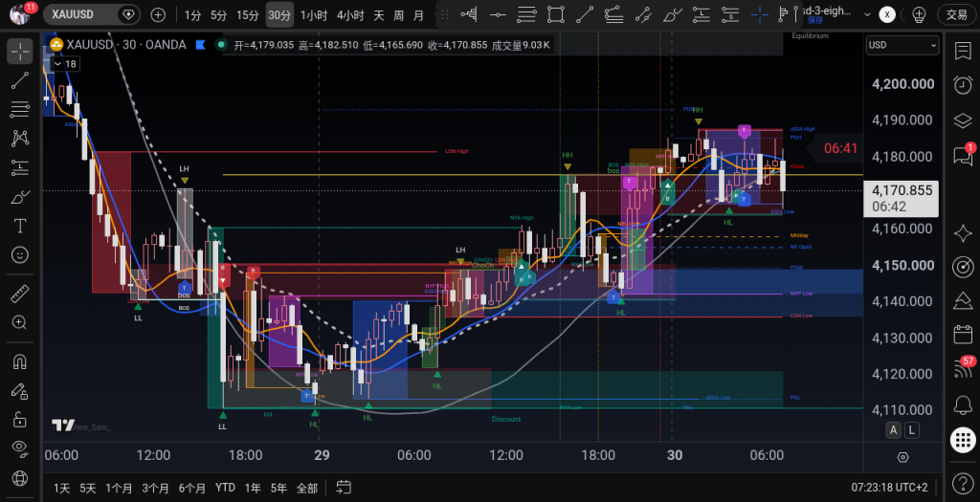Switch to the 5分 timeframe
The image size is (980, 502).
coord(219,15)
